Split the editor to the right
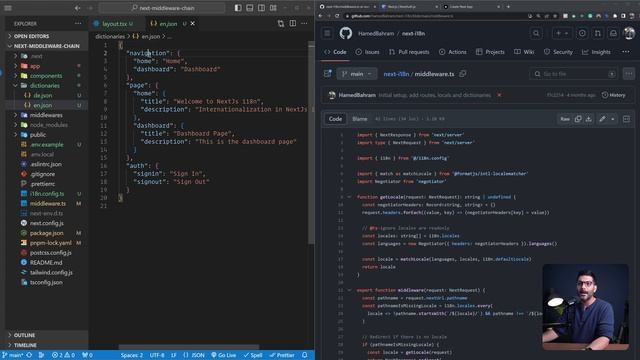Screen dimensions: 640x360 point(293,24)
